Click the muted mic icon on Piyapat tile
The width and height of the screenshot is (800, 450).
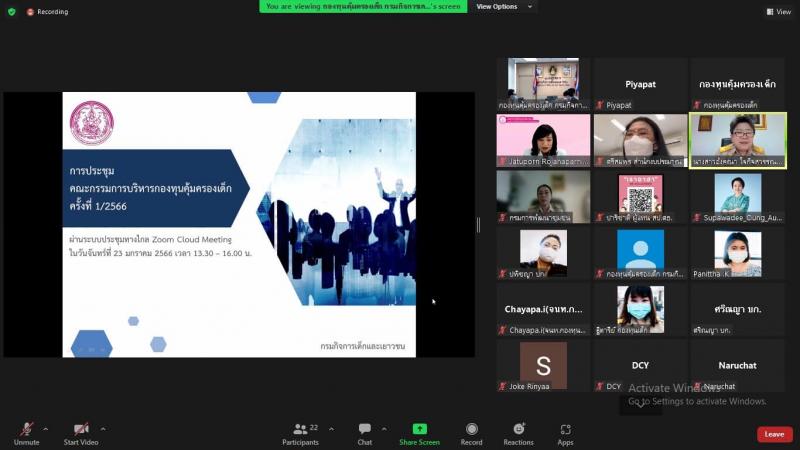coord(600,105)
